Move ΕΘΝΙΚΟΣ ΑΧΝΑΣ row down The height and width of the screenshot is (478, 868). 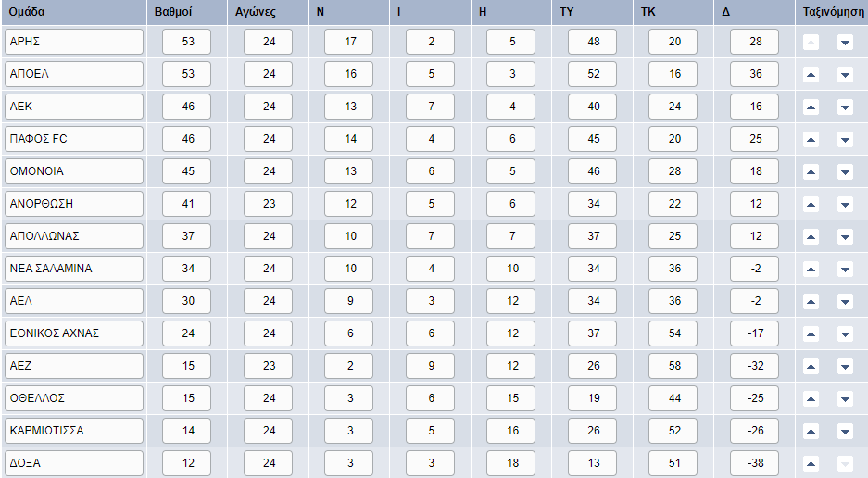pyautogui.click(x=845, y=334)
